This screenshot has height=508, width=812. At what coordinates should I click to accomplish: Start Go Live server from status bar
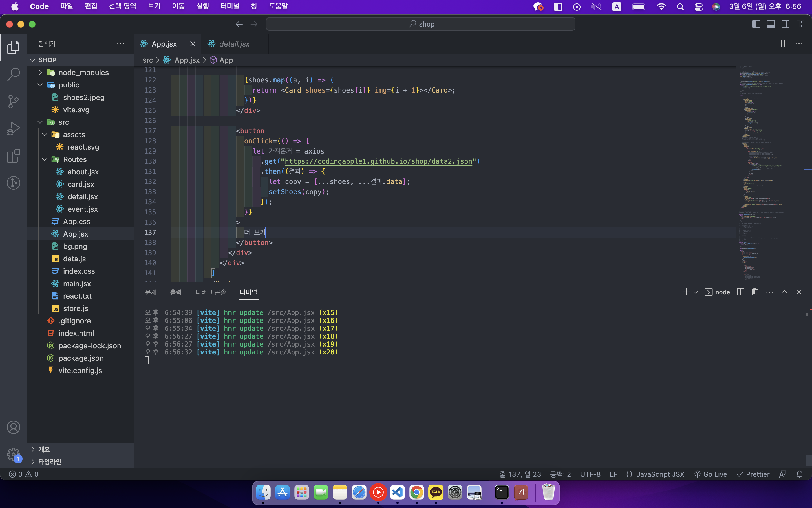tap(710, 474)
